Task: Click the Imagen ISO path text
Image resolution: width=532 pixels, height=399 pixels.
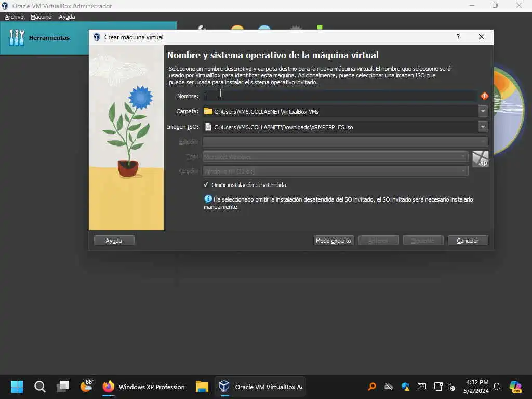Action: click(284, 127)
